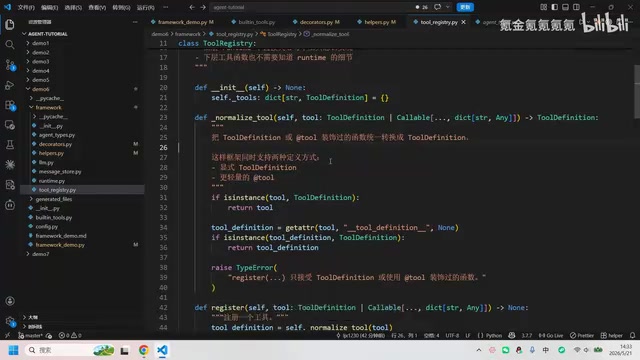Click the Prettier status bar item
640x360 pixels.
[x=582, y=336]
